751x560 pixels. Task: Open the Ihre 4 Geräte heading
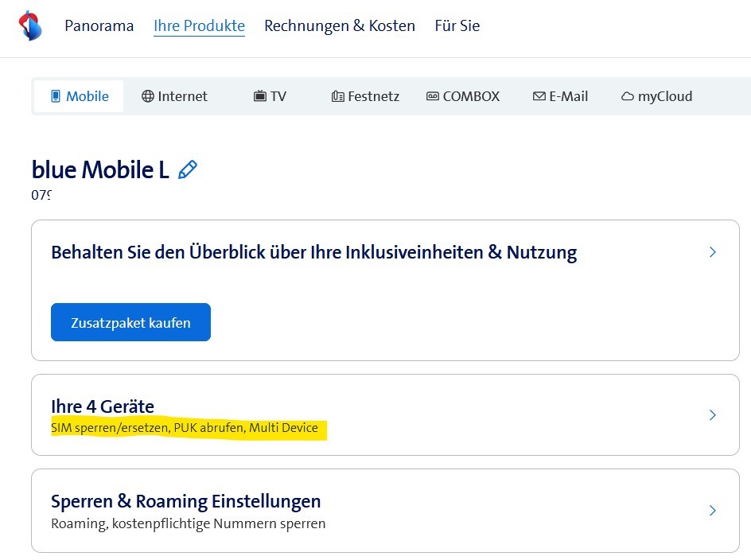[103, 406]
